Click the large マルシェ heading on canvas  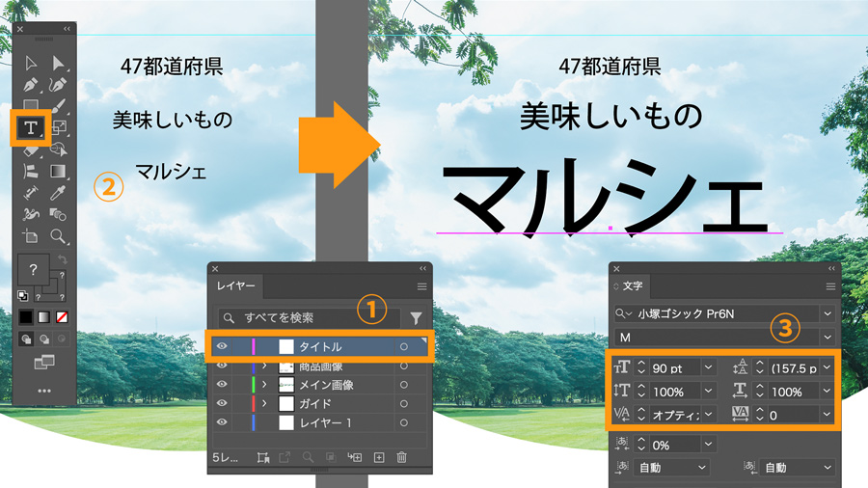[606, 197]
